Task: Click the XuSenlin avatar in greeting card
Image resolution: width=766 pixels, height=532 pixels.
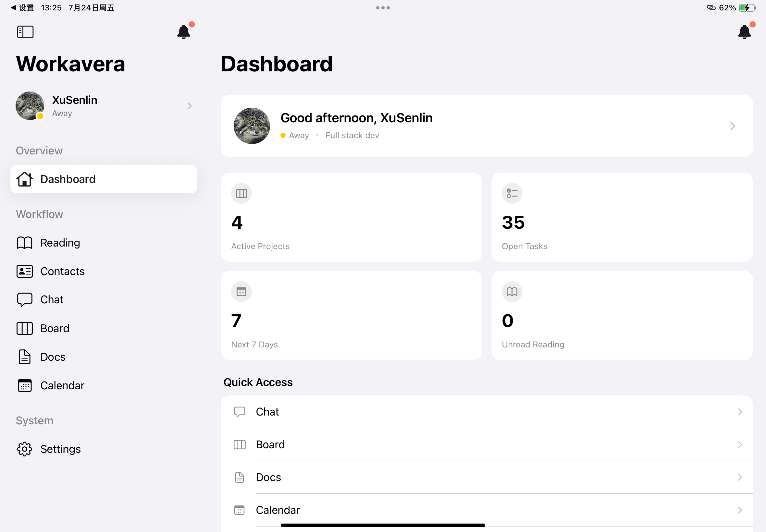Action: (252, 126)
